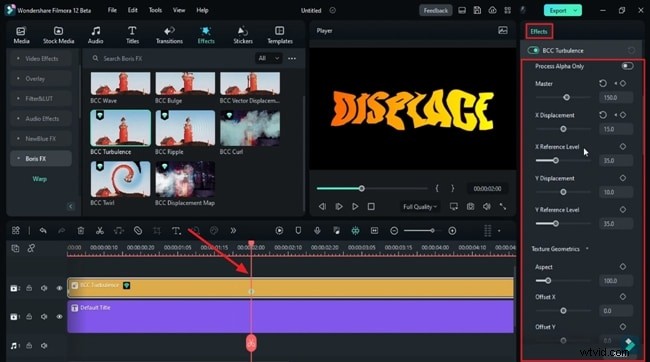Add keyframe for Y Displacement
Image resolution: width=650 pixels, height=362 pixels.
623,178
